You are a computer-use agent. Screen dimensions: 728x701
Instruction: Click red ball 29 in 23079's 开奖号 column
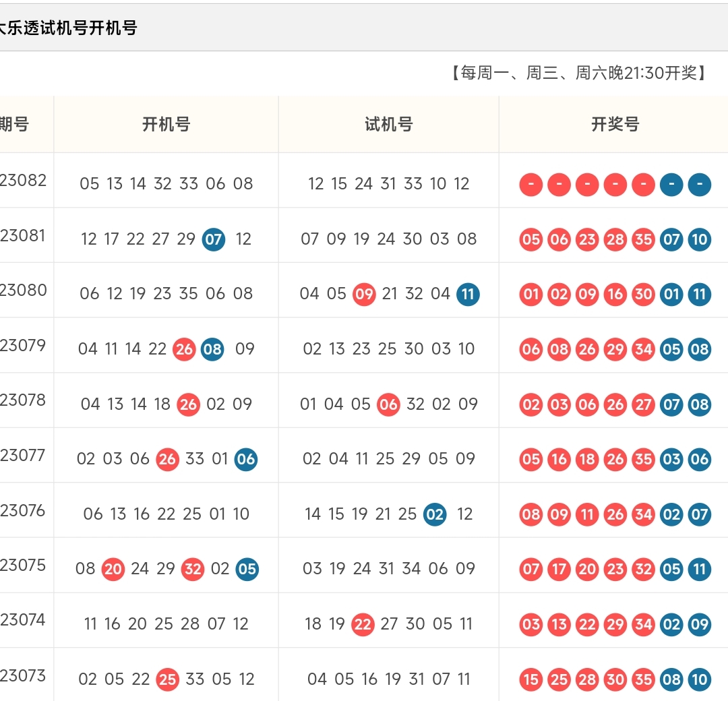[x=615, y=349]
